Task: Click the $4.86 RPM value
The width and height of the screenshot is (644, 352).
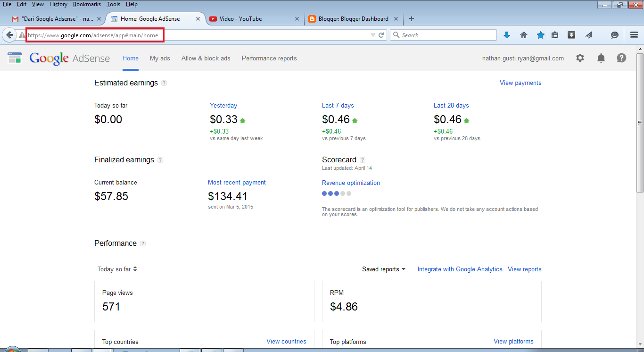Action: click(344, 307)
